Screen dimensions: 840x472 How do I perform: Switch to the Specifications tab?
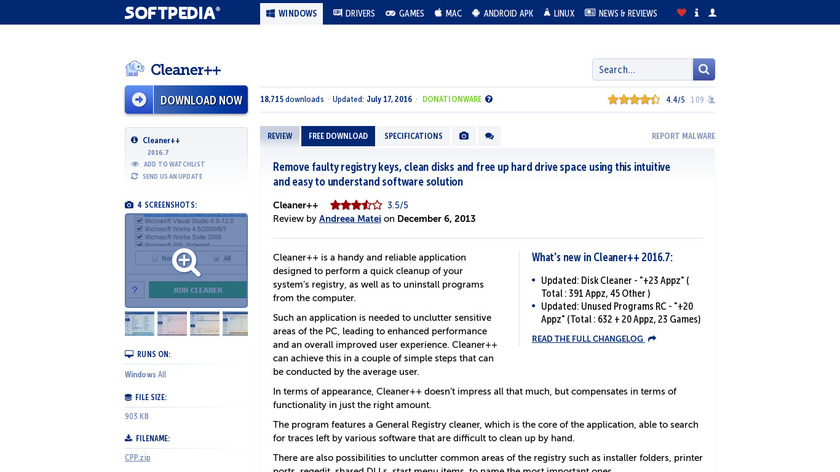coord(414,136)
